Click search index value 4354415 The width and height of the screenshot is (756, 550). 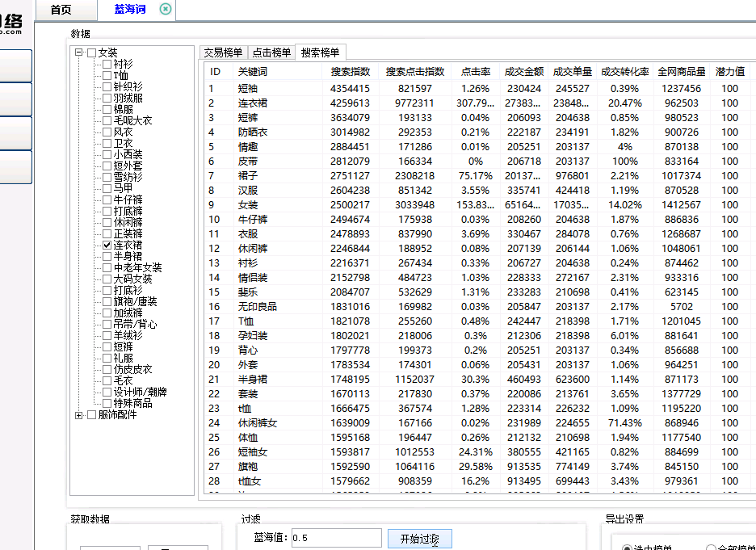(x=350, y=89)
